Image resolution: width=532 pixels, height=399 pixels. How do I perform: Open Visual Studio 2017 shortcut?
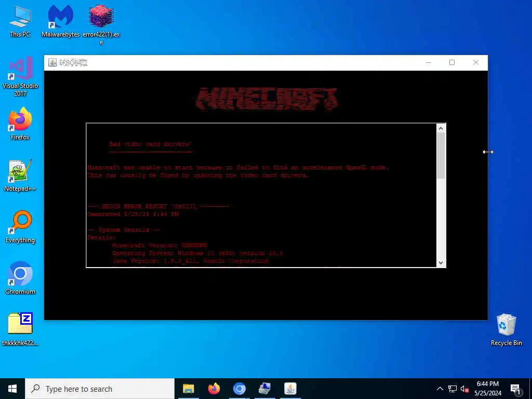(x=20, y=76)
